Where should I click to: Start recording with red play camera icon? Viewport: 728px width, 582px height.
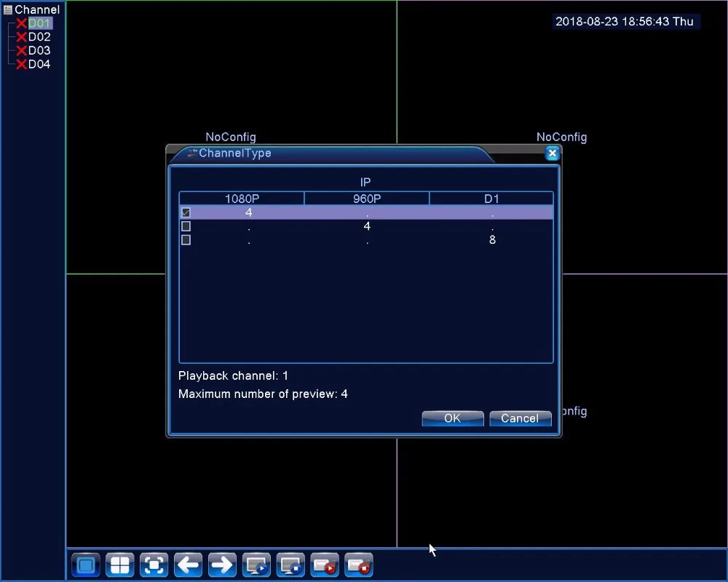point(325,565)
